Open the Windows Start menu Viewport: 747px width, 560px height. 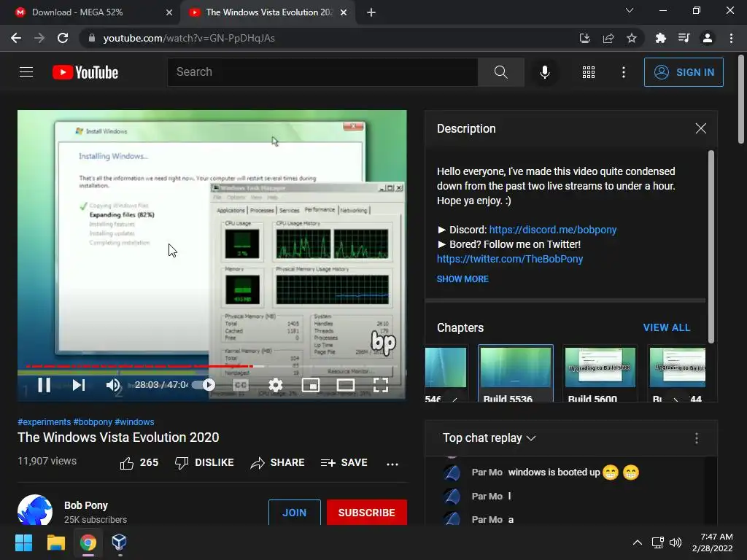23,542
